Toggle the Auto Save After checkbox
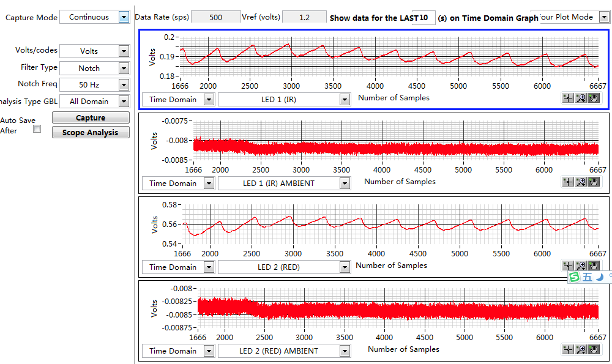Image resolution: width=612 pixels, height=364 pixels. tap(37, 128)
